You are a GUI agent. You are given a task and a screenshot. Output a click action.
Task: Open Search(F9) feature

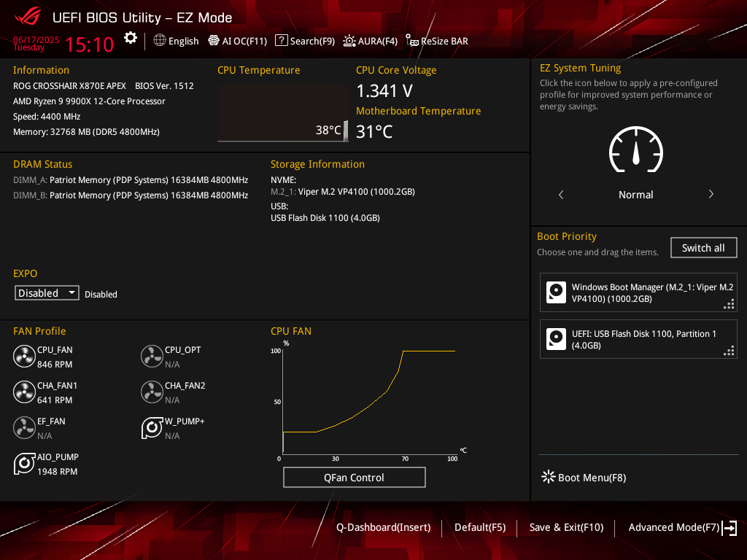pyautogui.click(x=305, y=41)
